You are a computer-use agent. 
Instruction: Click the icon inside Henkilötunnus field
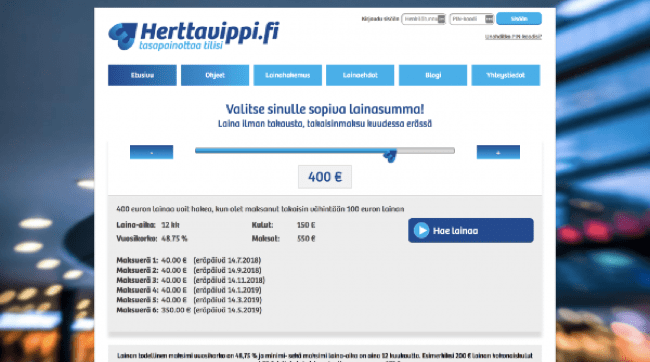(441, 19)
